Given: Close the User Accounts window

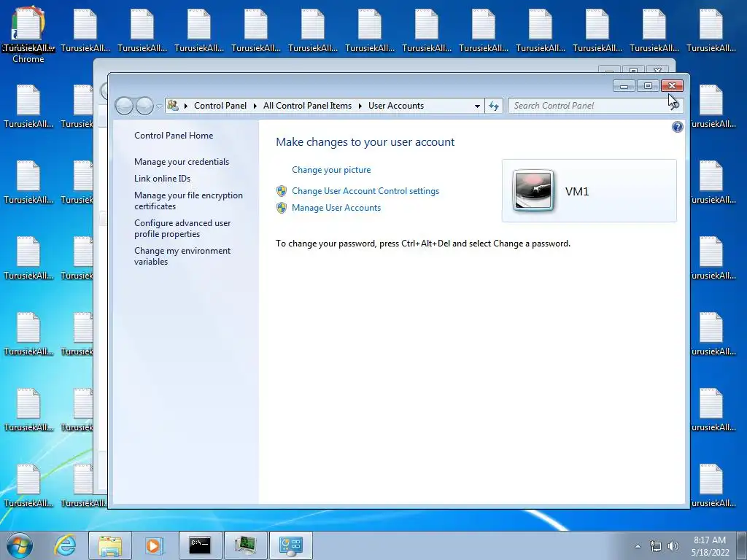Looking at the screenshot, I should pyautogui.click(x=672, y=86).
